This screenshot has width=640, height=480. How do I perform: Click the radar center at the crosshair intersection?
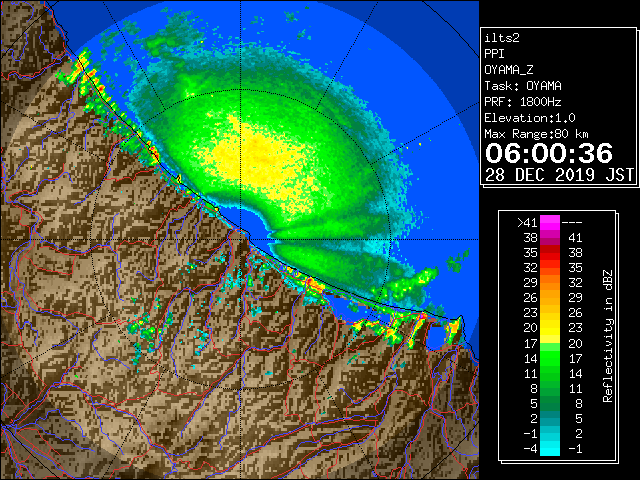[x=240, y=240]
